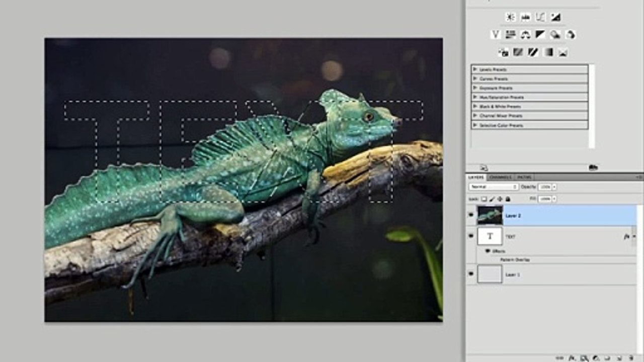Select the layer named TEXT

point(510,236)
